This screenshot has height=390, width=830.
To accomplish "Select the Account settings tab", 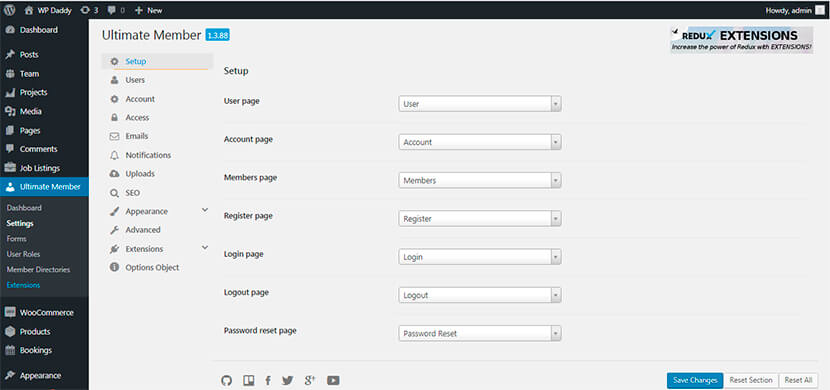I will click(158, 99).
